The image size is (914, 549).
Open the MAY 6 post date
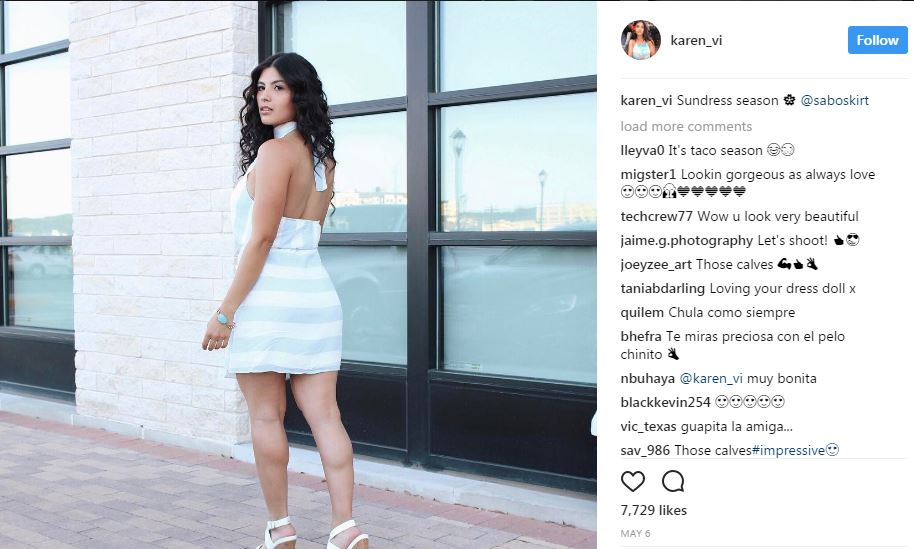pyautogui.click(x=635, y=533)
